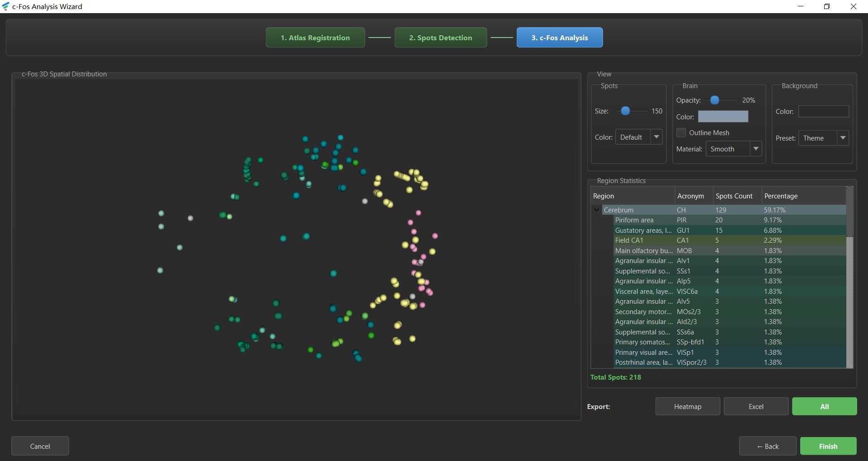The width and height of the screenshot is (868, 461).
Task: Sort by the Percentage column header
Action: tap(803, 196)
